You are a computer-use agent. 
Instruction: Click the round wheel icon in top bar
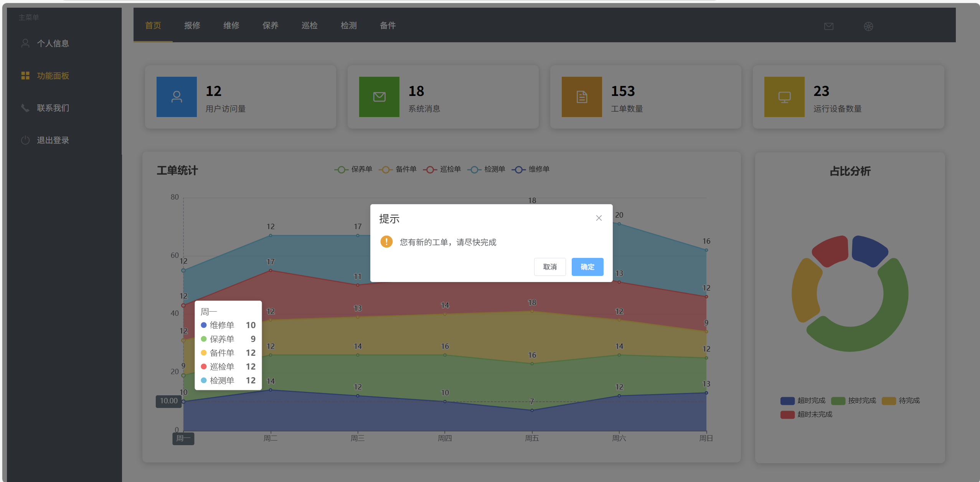point(868,26)
